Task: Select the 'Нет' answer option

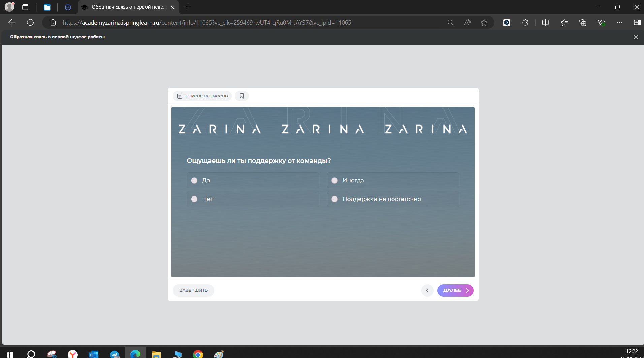Action: point(194,199)
